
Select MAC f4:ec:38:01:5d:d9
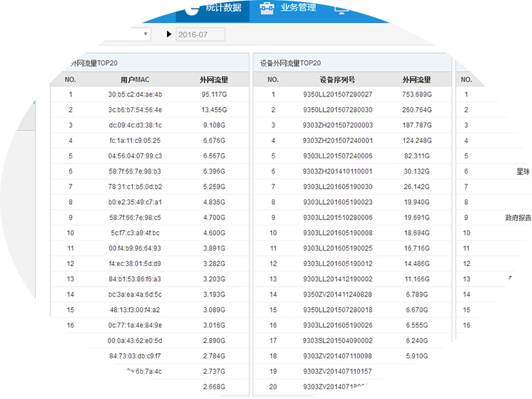(x=135, y=263)
